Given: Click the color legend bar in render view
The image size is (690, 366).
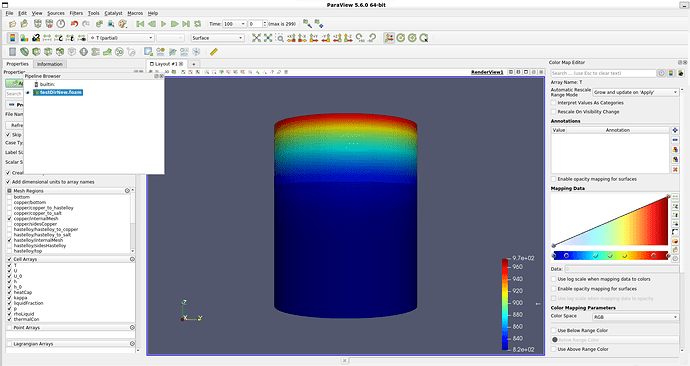Looking at the screenshot, I should click(x=505, y=304).
